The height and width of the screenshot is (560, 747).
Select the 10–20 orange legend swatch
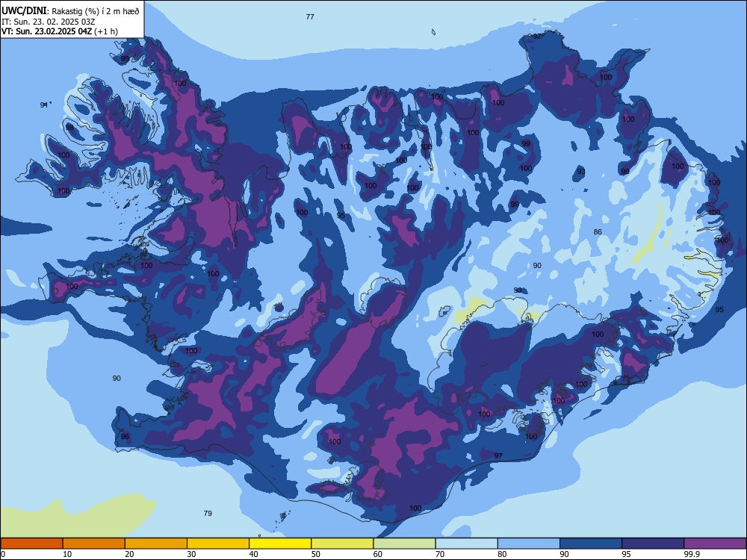[x=94, y=544]
